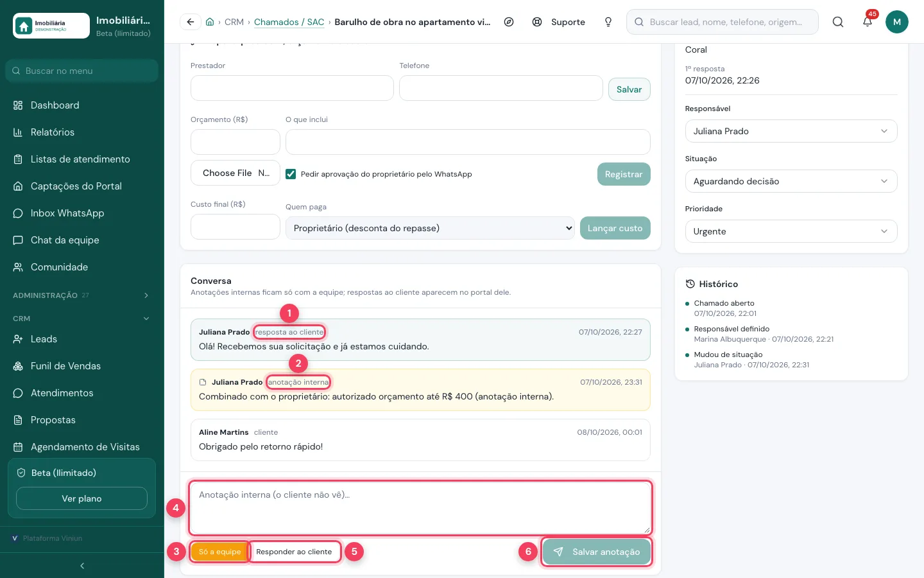Click the search magnifier button
Image resolution: width=924 pixels, height=578 pixels.
click(838, 22)
